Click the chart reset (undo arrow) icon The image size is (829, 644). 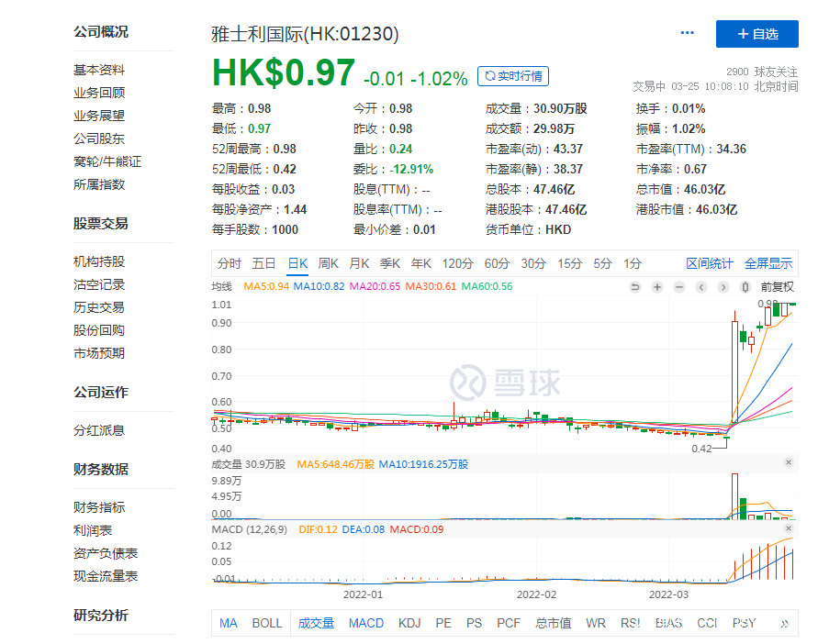635,287
